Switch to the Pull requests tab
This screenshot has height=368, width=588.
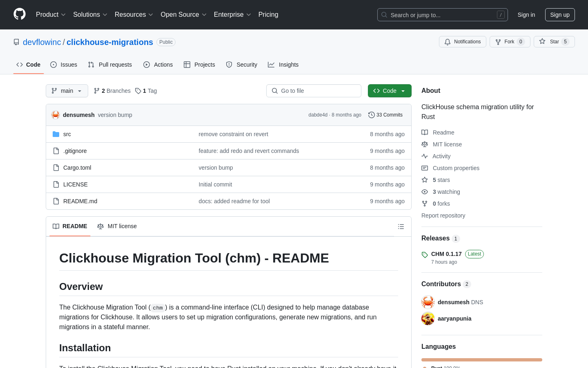110,65
